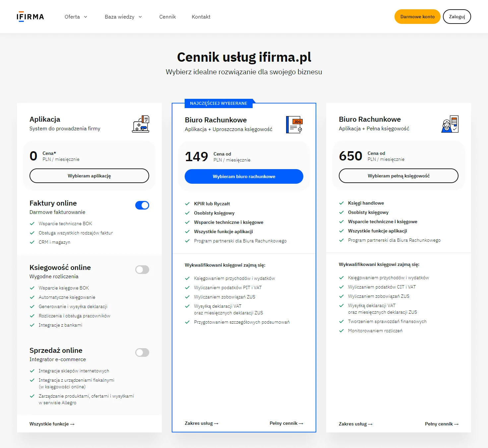The width and height of the screenshot is (488, 448).
Task: Open the Kontakt menu item
Action: 201,17
